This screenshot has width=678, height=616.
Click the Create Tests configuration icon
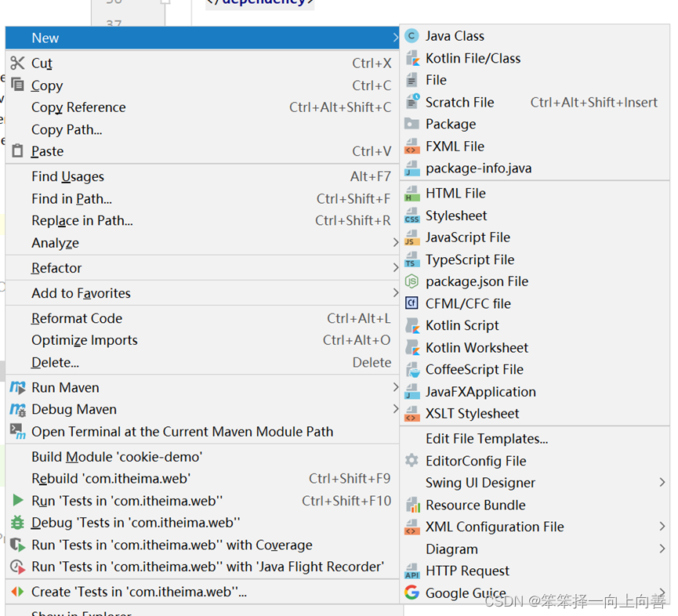(x=17, y=592)
